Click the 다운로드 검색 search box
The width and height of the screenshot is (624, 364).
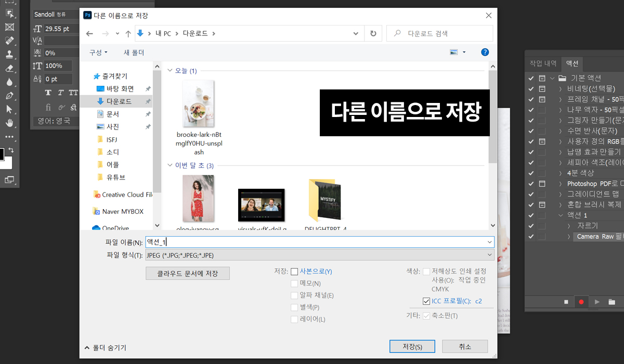point(439,33)
